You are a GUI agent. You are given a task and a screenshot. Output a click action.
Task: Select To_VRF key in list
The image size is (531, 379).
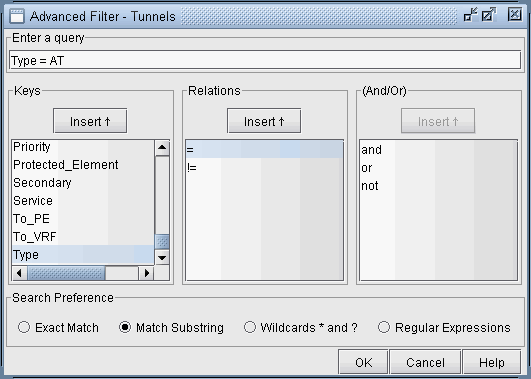tap(83, 237)
